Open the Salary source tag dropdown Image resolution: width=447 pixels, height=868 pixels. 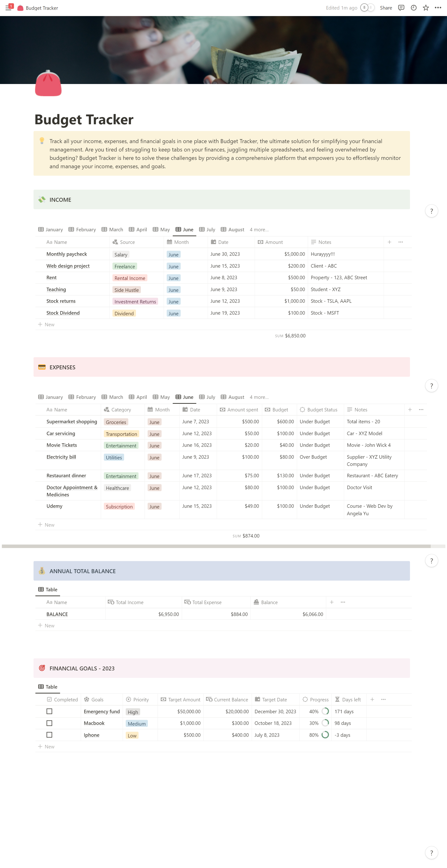121,254
